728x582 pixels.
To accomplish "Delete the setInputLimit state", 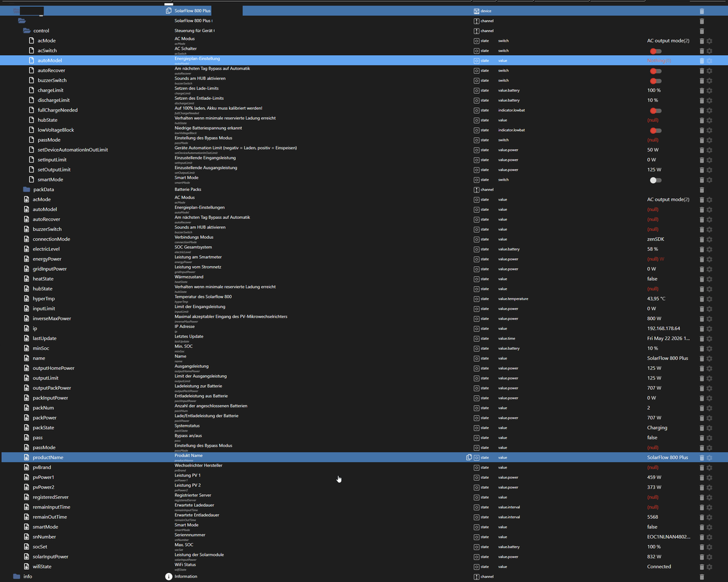I will 702,160.
